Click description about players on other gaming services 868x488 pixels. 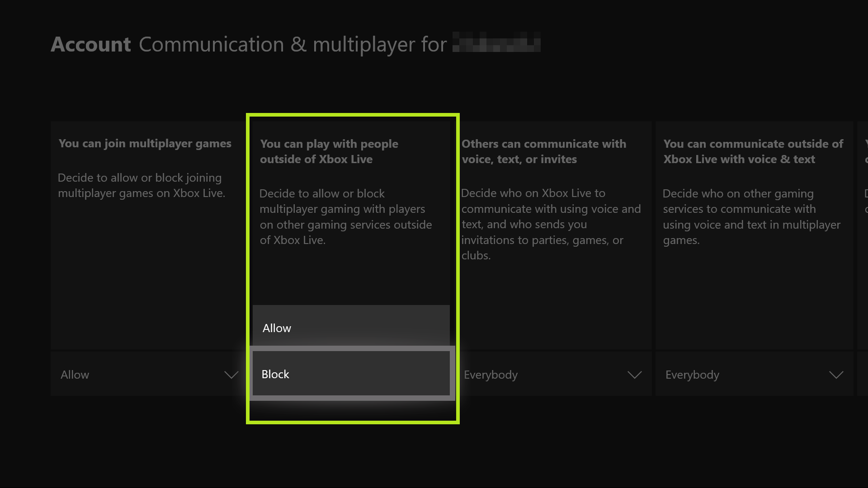(x=345, y=217)
